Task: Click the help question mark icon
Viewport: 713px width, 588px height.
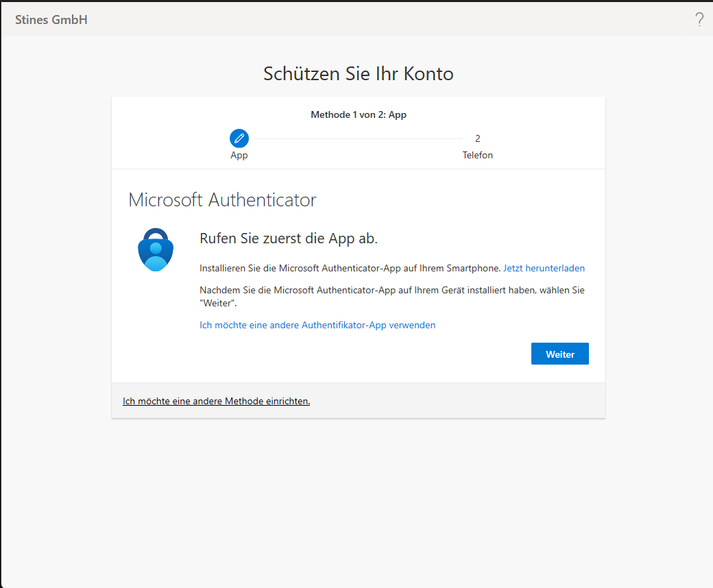Action: [x=699, y=20]
